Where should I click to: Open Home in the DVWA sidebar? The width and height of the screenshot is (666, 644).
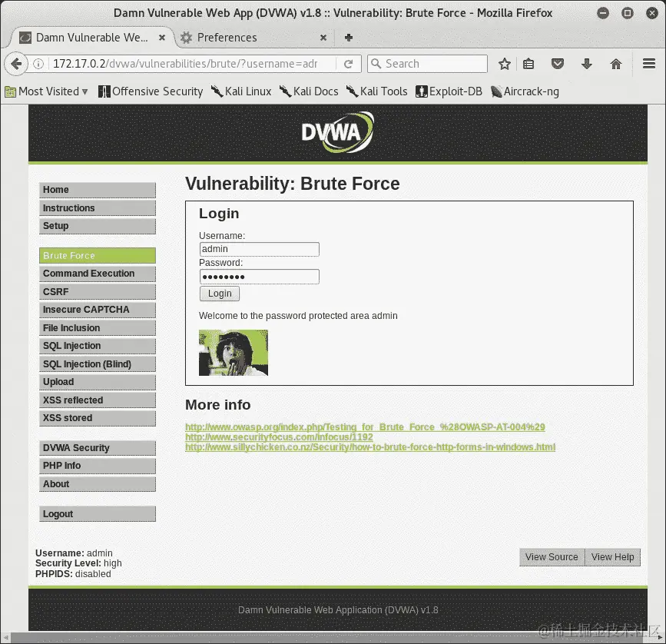pyautogui.click(x=98, y=190)
